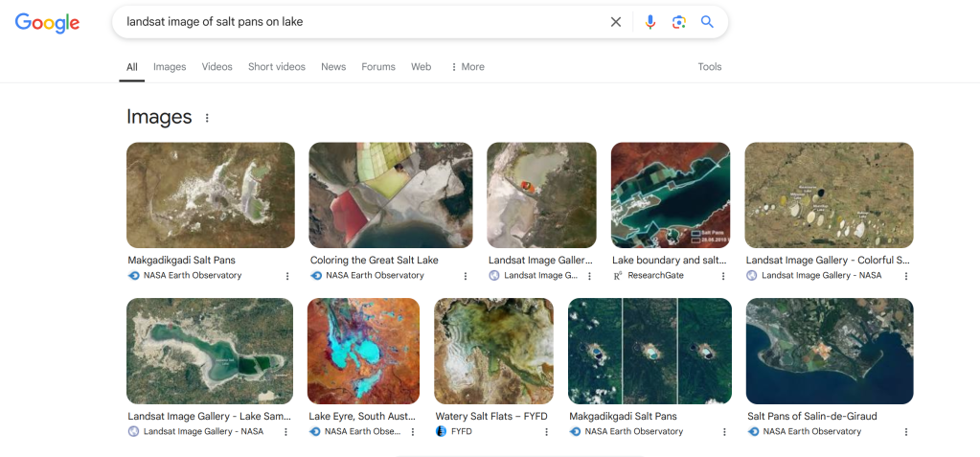This screenshot has height=457, width=980.
Task: Clear the search box text
Action: tap(616, 22)
